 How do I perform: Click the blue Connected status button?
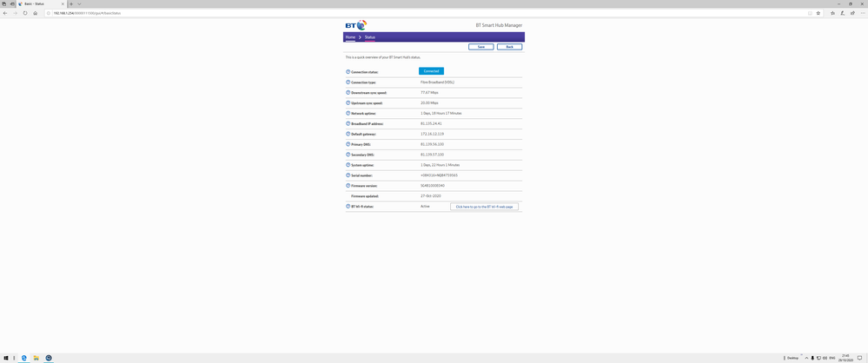(431, 71)
